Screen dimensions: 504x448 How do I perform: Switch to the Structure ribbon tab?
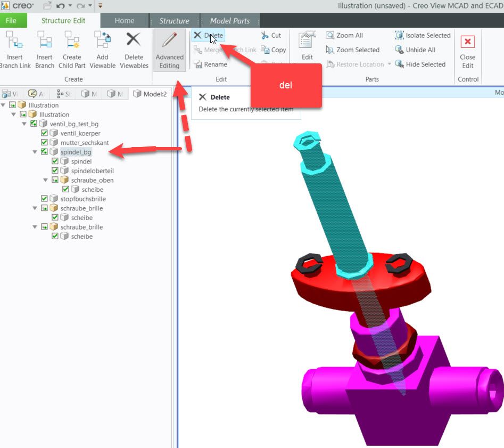point(174,21)
